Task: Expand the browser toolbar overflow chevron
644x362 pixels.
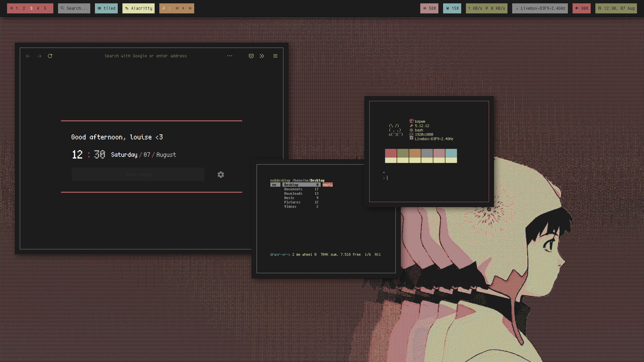Action: (262, 56)
